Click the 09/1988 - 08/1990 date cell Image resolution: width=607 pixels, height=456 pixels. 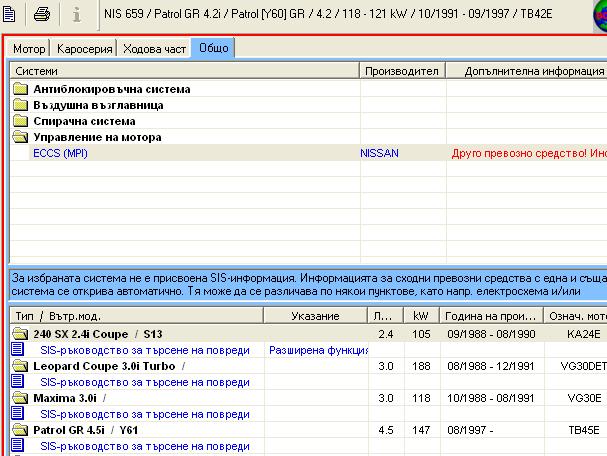(x=491, y=334)
